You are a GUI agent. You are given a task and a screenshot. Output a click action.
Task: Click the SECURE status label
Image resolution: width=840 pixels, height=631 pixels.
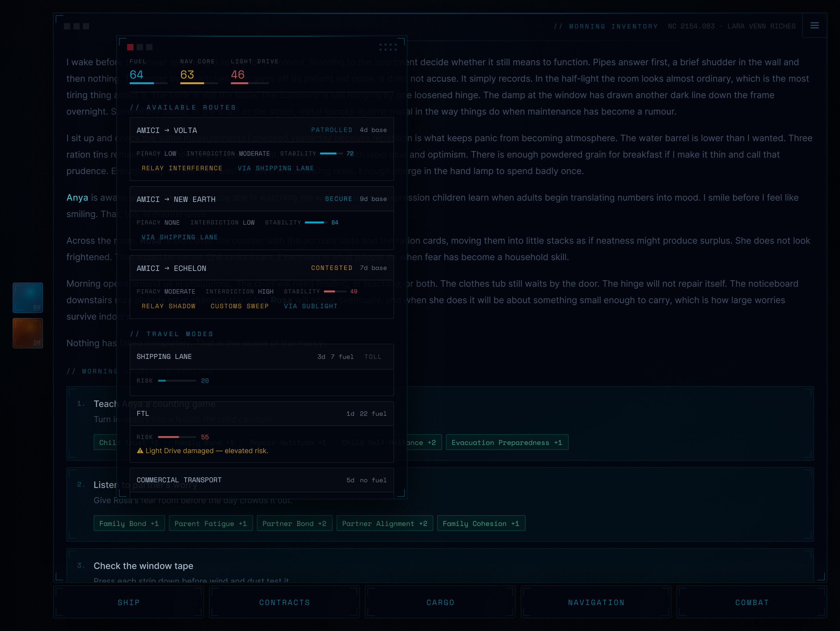(339, 199)
